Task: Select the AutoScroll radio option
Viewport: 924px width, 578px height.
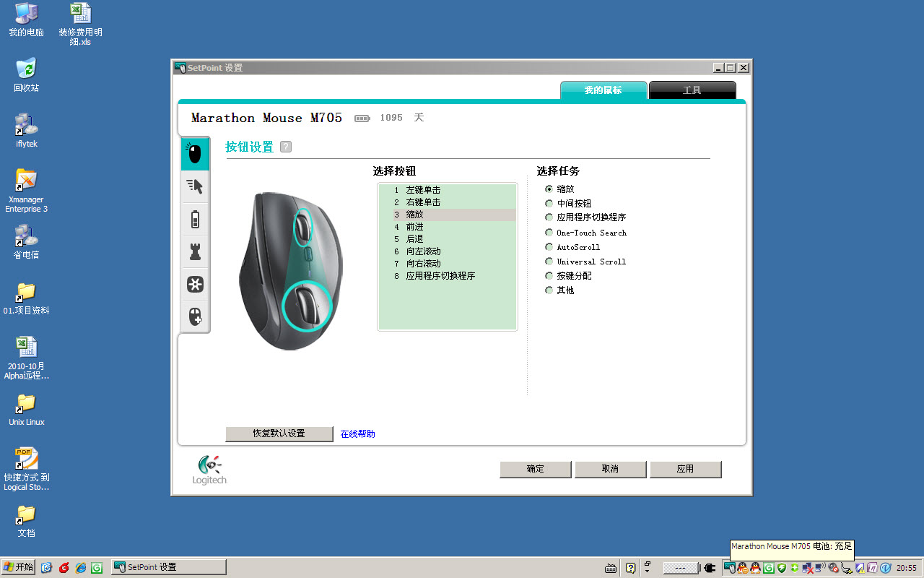Action: pos(549,247)
